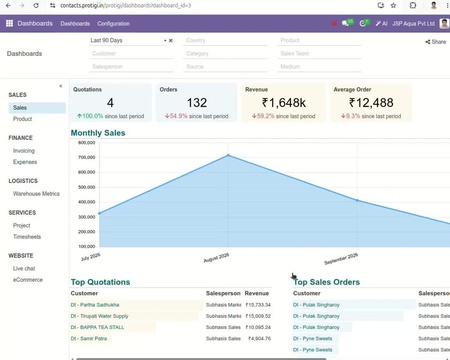Open the Project dashboard
Viewport: 450px width, 360px height.
coord(22,225)
